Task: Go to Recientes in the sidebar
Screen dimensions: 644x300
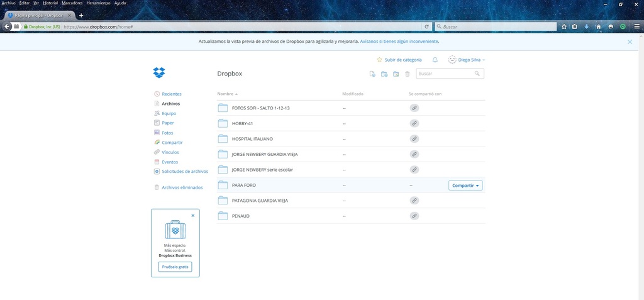Action: pyautogui.click(x=171, y=94)
